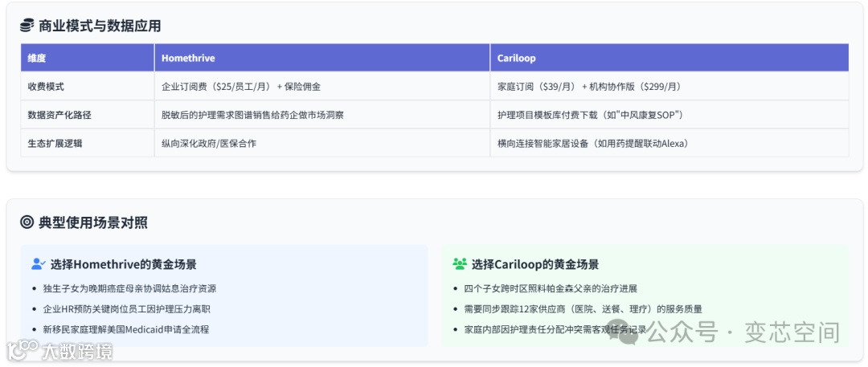Click cell 护理项目模板库付费下载
Screen dimensions: 868x367
pyautogui.click(x=669, y=115)
